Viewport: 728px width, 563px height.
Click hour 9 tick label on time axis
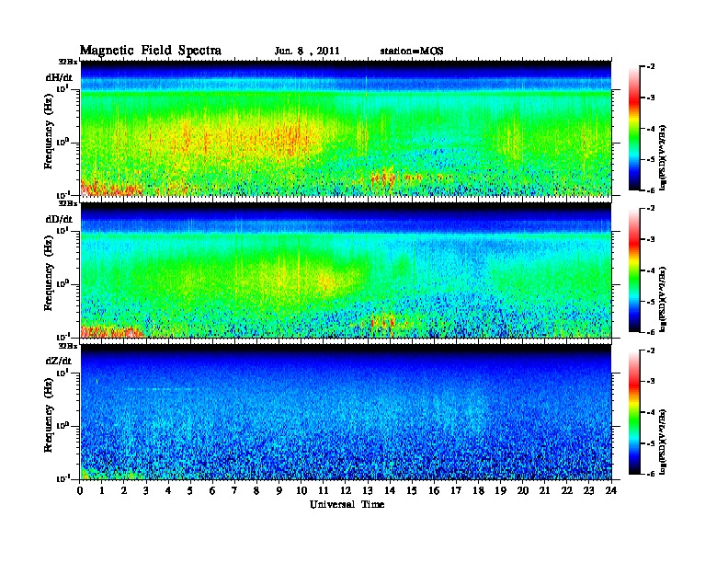click(279, 491)
